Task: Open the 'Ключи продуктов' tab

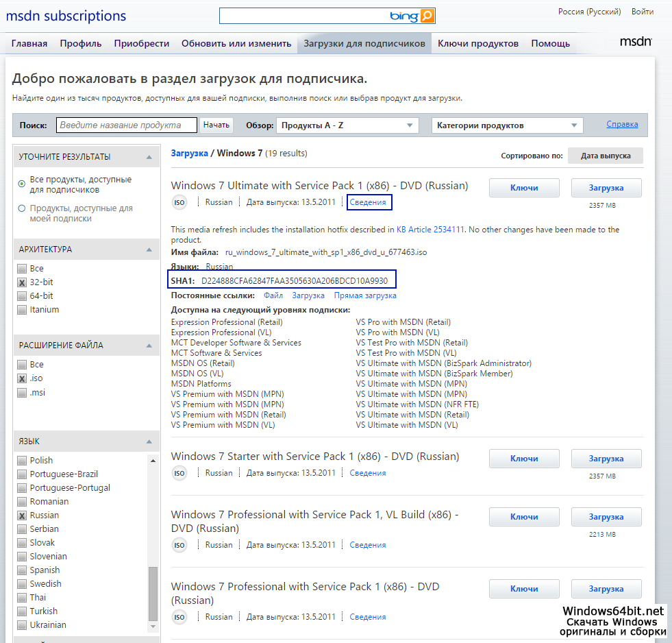Action: pyautogui.click(x=478, y=43)
